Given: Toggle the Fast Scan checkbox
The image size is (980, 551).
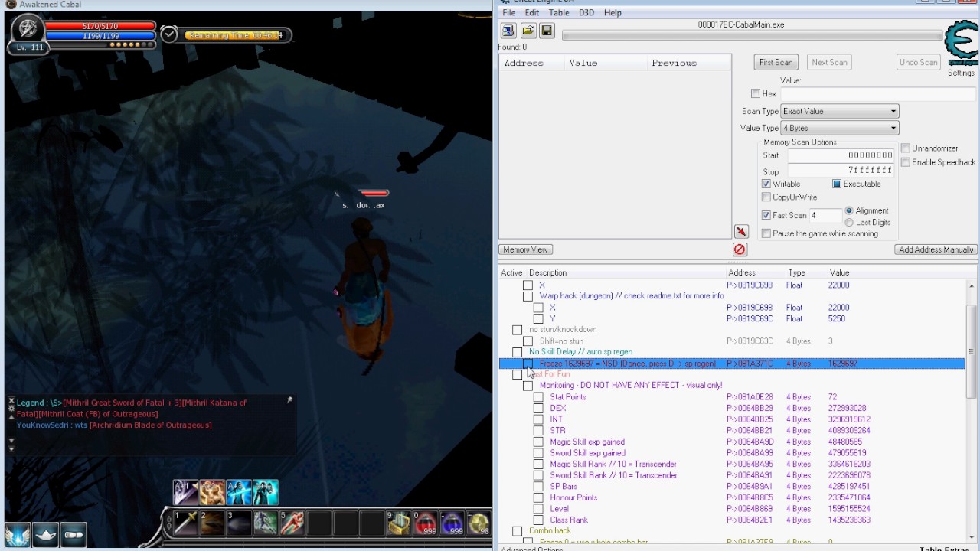Looking at the screenshot, I should [x=766, y=215].
